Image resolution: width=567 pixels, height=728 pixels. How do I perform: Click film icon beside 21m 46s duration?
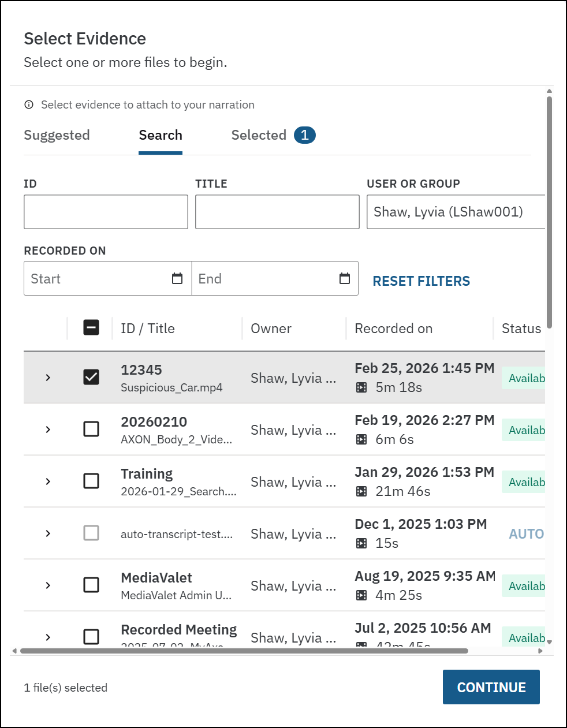(x=361, y=491)
